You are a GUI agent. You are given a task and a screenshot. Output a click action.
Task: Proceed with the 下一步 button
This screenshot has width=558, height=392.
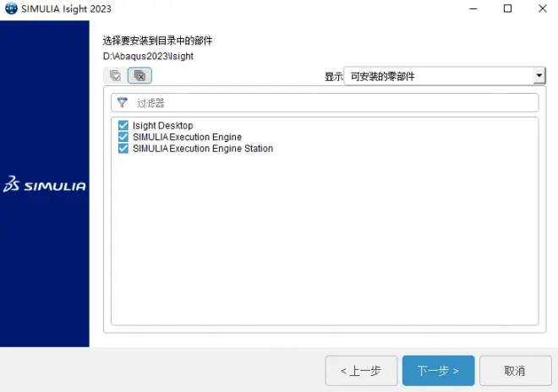[x=439, y=371]
